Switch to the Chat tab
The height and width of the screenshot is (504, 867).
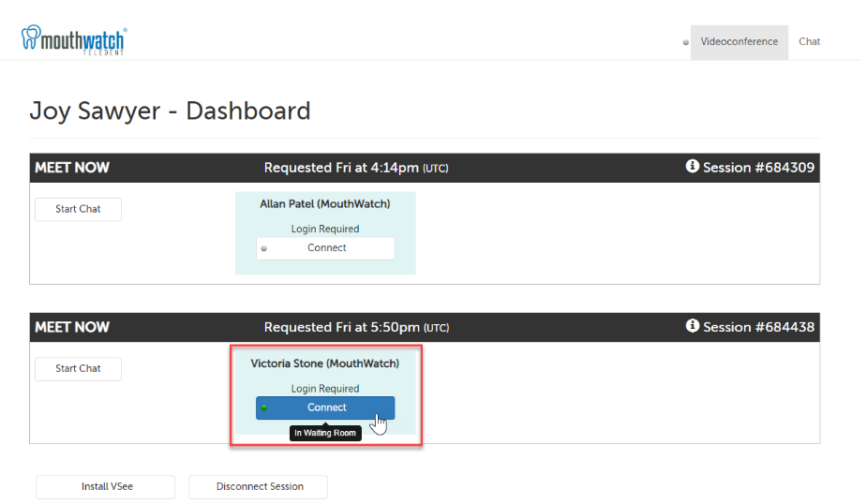tap(809, 42)
